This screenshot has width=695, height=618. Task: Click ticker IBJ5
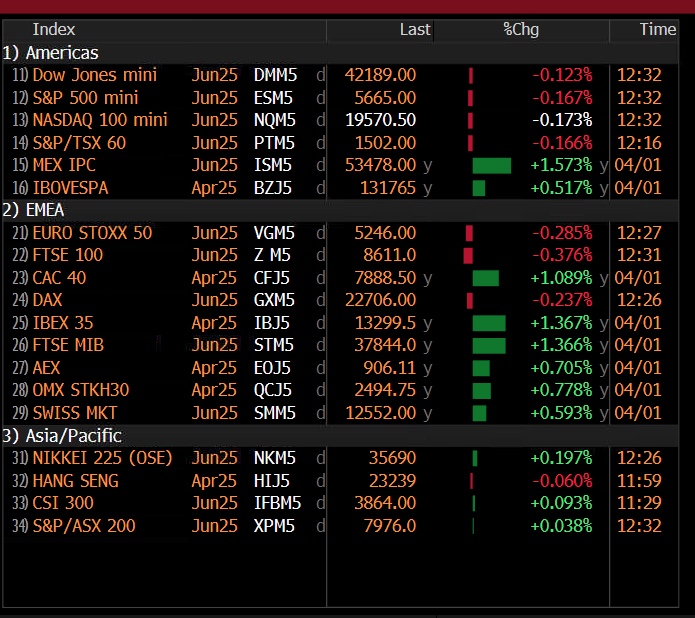(271, 323)
